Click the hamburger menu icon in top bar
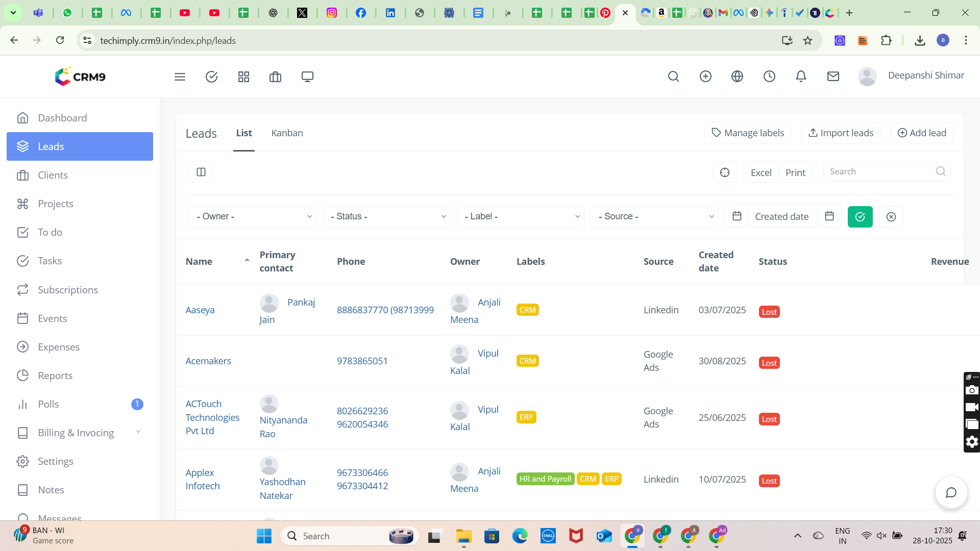The height and width of the screenshot is (551, 980). (x=180, y=77)
